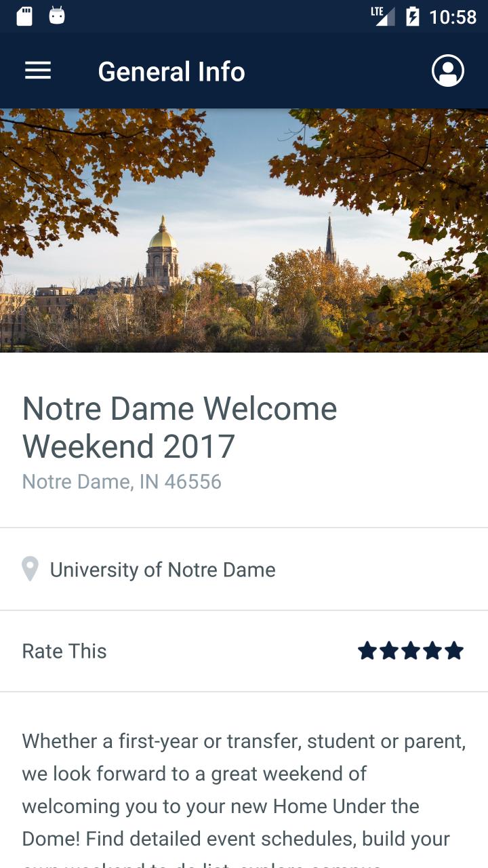Rate three stars
The width and height of the screenshot is (488, 868).
pos(411,651)
